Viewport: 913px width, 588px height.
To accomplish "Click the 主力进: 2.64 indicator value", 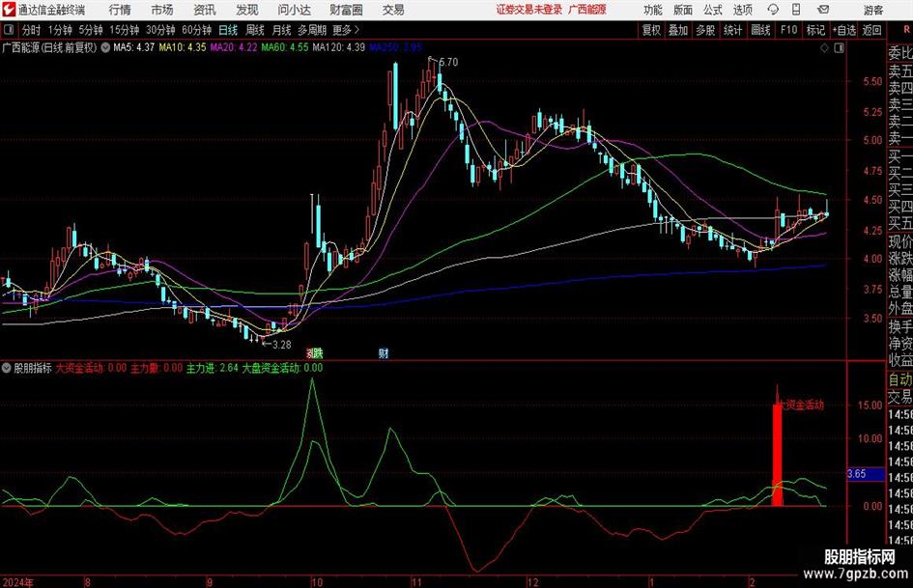I will point(213,368).
